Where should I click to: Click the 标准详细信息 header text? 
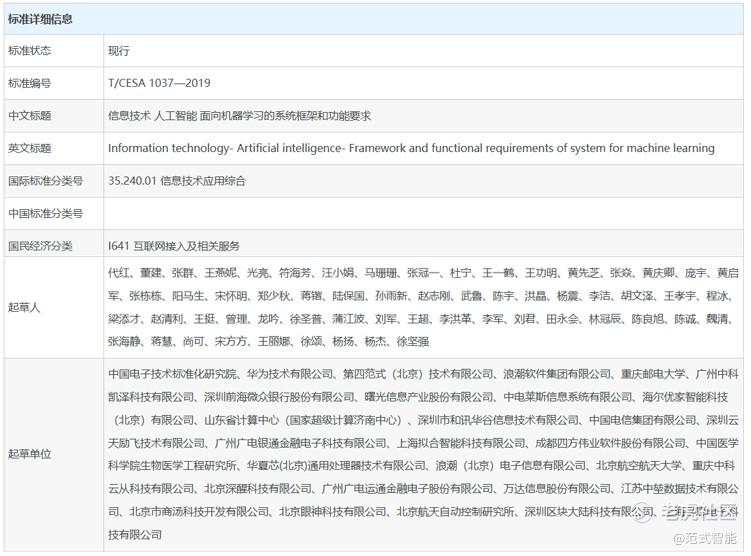[x=40, y=19]
